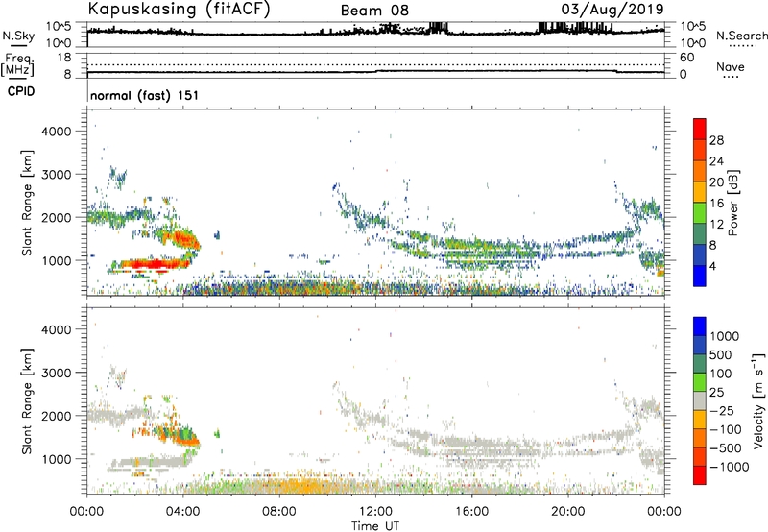Click the "Slant Range [km]" label of velocity panel
768x532 pixels.
click(27, 400)
